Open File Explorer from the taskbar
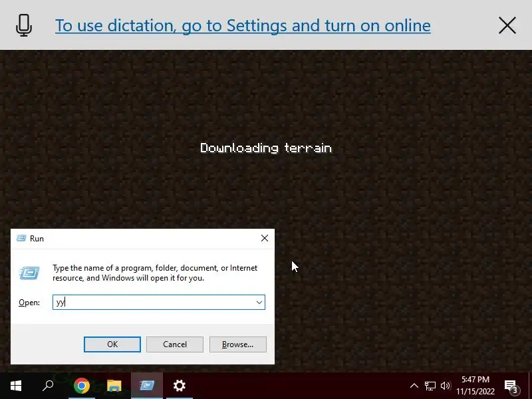Screen dimensions: 532x399 tap(114, 386)
